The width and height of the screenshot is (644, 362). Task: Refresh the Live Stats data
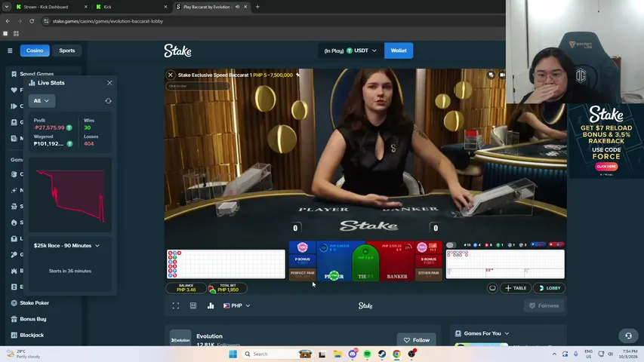pos(109,101)
